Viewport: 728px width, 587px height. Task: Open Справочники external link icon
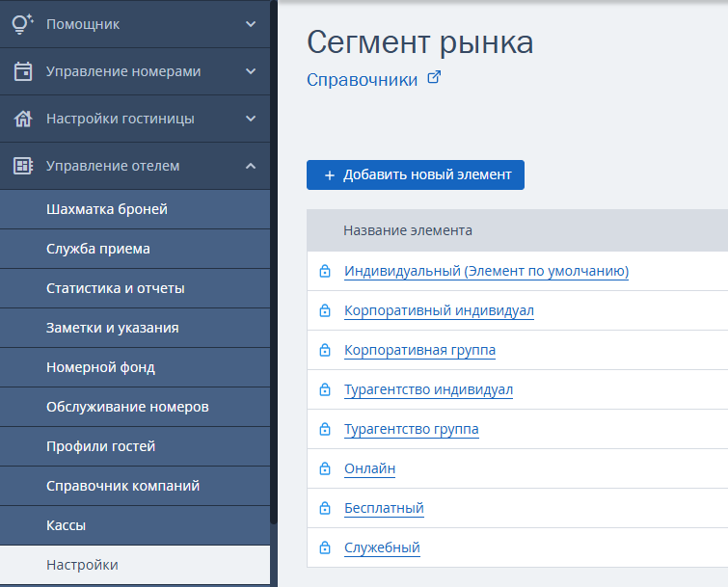pos(434,79)
